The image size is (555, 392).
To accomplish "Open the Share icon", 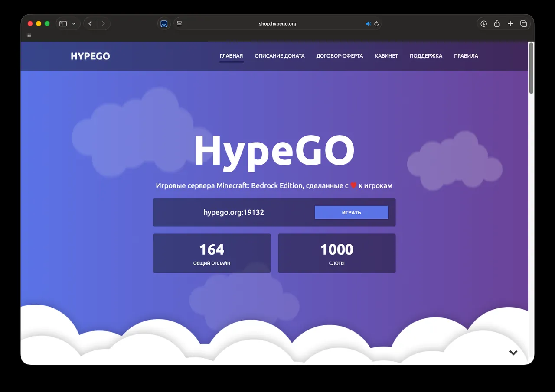I will (x=497, y=23).
